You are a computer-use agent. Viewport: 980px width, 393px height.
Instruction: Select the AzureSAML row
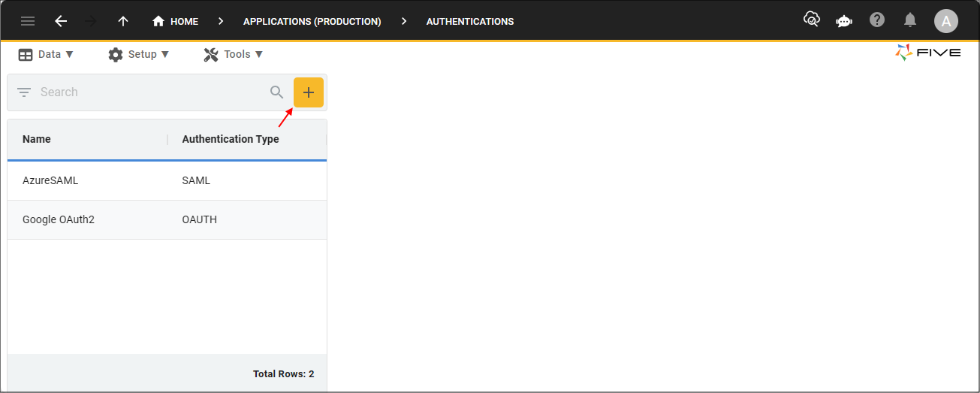click(x=167, y=181)
